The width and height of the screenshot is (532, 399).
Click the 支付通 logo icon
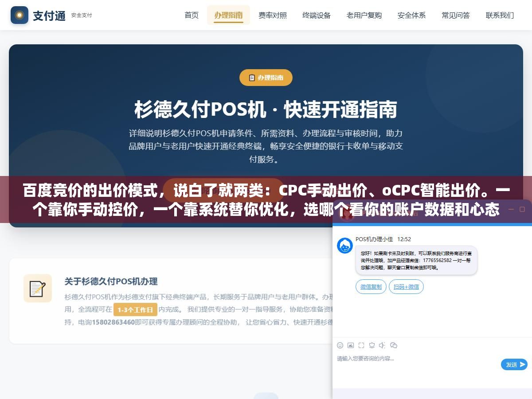coord(20,15)
